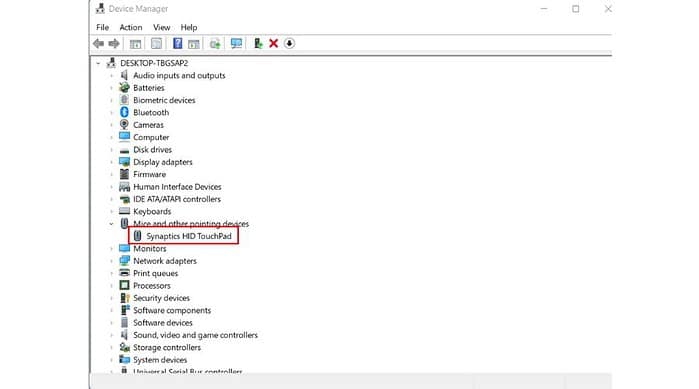
Task: Click the Monitors category icon
Action: click(124, 248)
